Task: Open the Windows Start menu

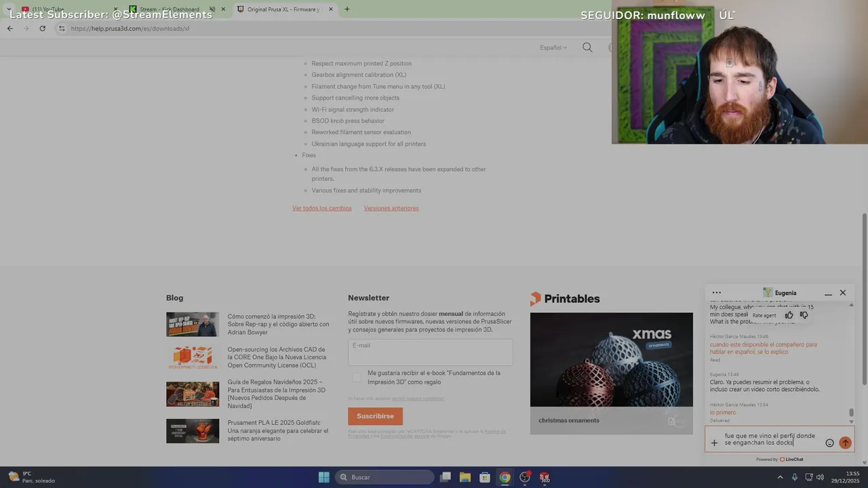Action: click(323, 477)
